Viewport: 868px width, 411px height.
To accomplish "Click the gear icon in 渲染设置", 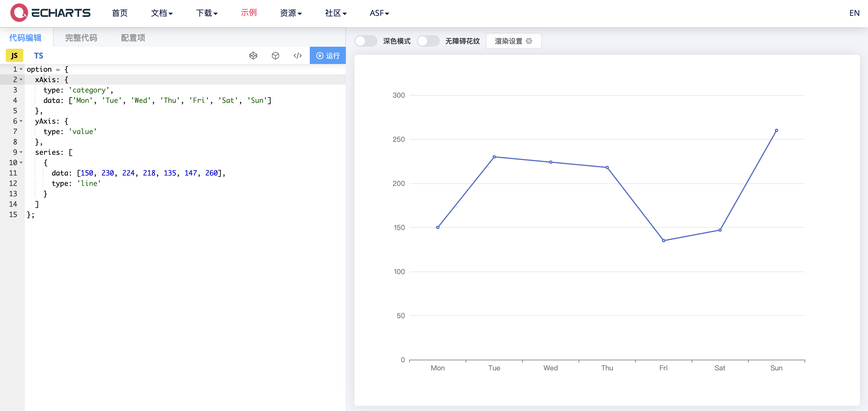I will [529, 41].
